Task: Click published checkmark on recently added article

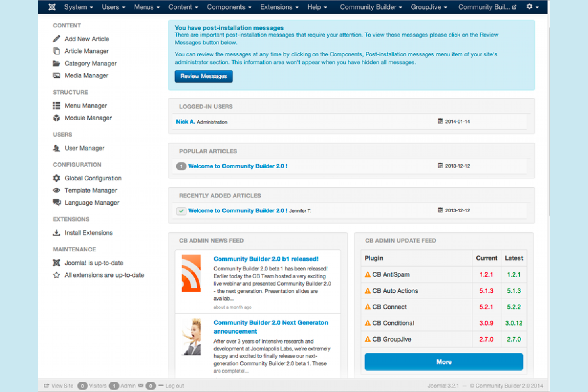Action: tap(181, 211)
